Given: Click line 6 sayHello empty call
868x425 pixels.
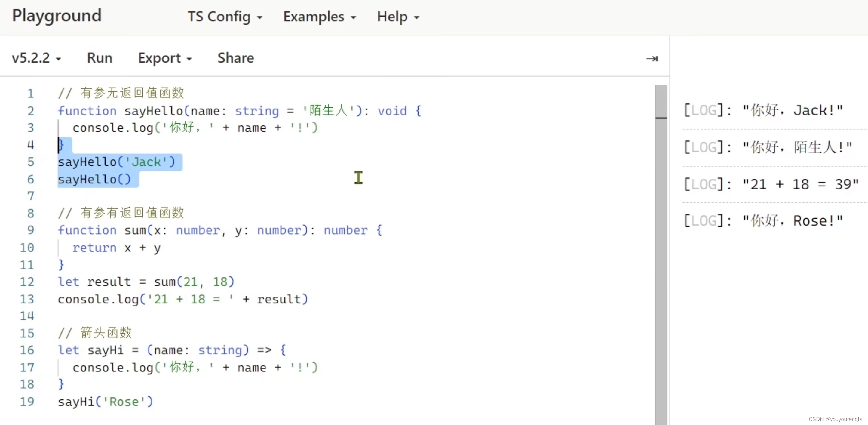Looking at the screenshot, I should point(94,179).
